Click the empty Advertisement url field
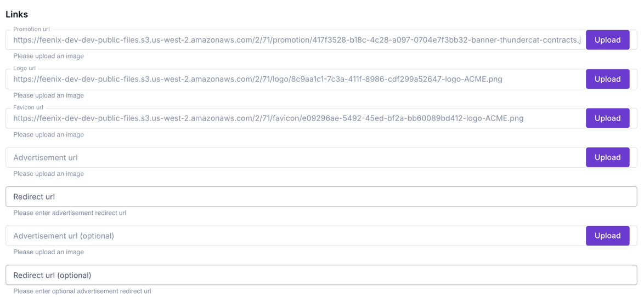Screen dimensions: 644x297 point(296,157)
